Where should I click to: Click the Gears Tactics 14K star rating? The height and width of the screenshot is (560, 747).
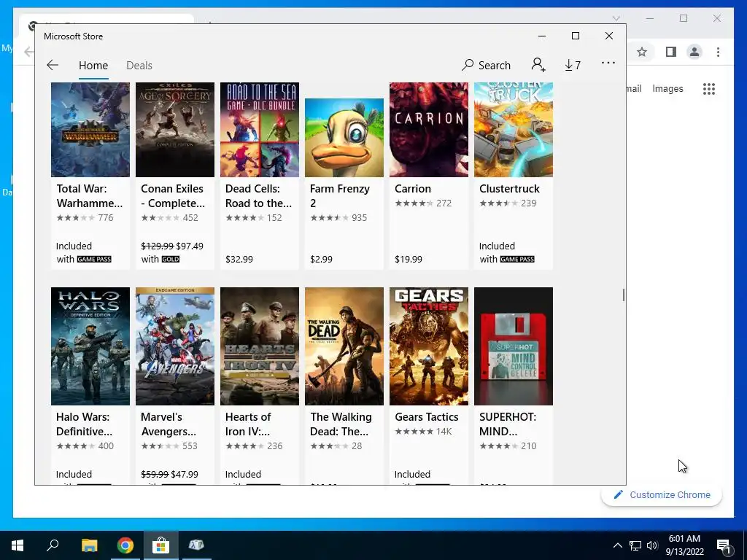pos(423,432)
